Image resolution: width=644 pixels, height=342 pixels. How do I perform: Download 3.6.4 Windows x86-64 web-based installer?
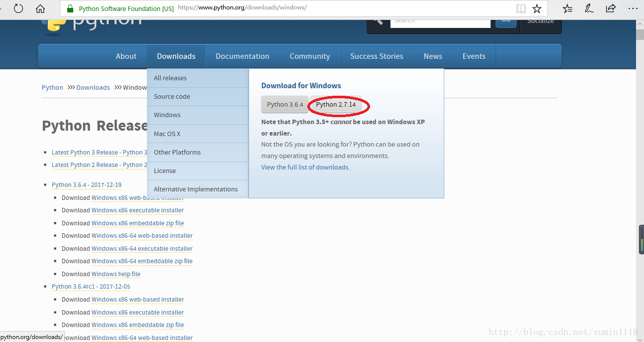[x=142, y=236]
